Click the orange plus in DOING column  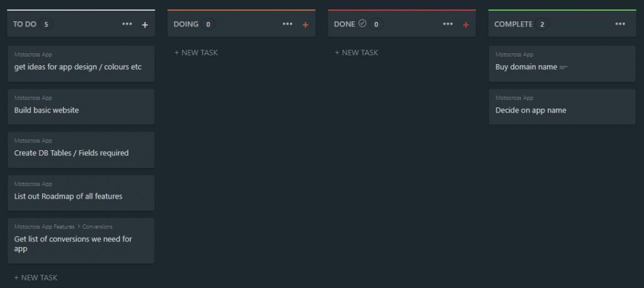coord(305,25)
